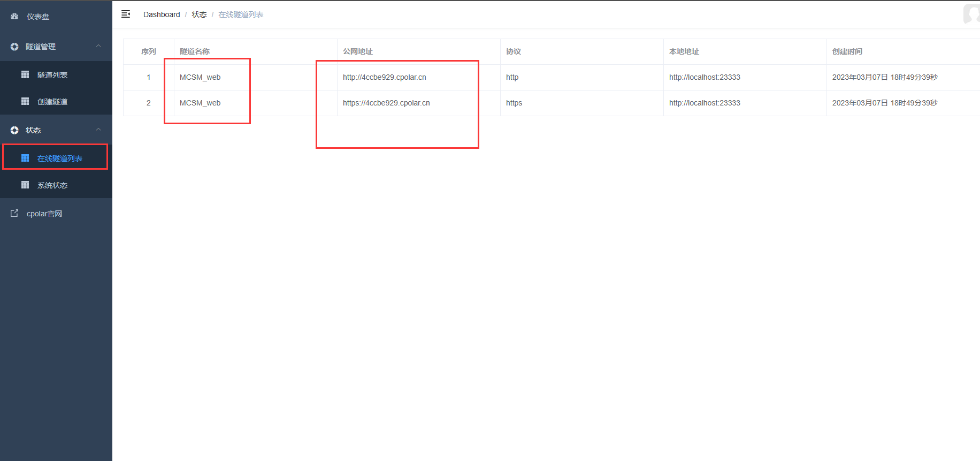Click the status section circle icon
980x461 pixels.
click(14, 130)
